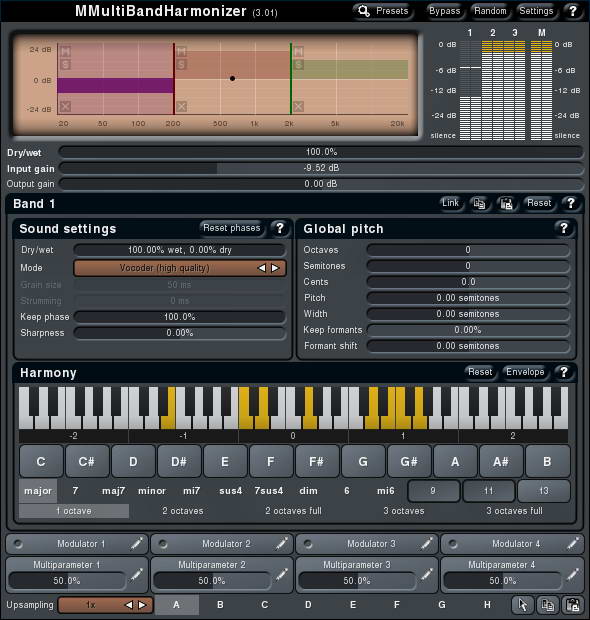Screen dimensions: 590x620
Task: Click root note C button
Action: click(41, 461)
